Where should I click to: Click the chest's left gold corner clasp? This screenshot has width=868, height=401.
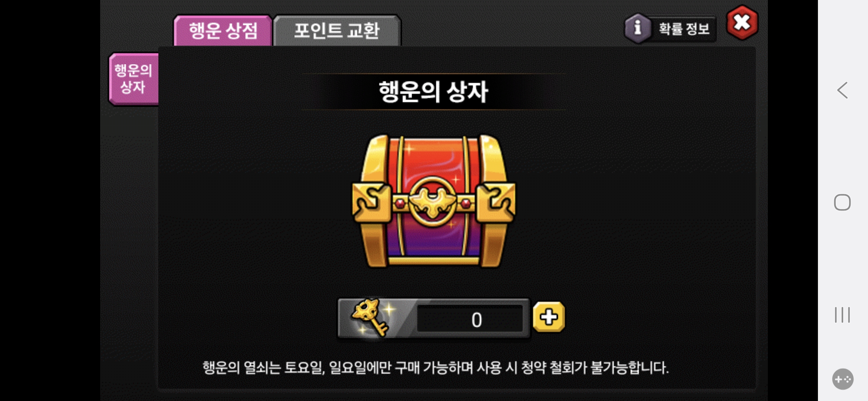click(371, 202)
